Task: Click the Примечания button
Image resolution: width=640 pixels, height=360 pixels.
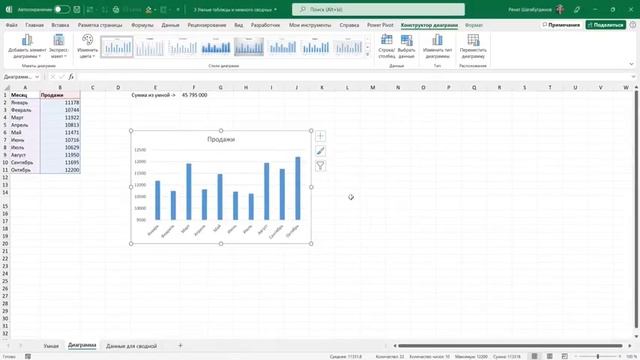Action: (x=560, y=25)
